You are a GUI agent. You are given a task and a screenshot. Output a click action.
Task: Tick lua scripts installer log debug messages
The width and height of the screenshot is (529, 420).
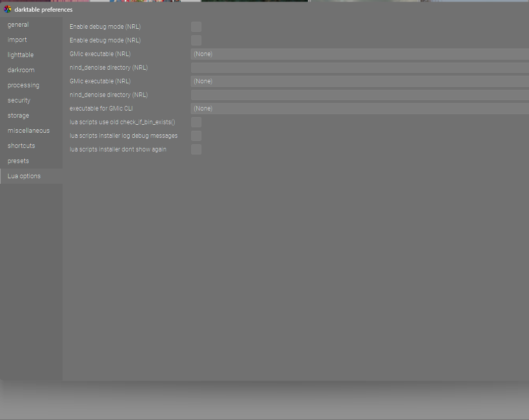196,136
